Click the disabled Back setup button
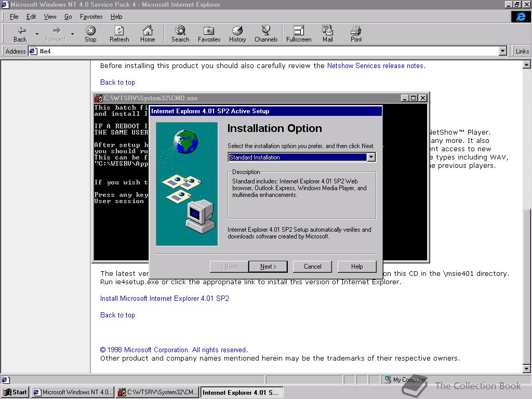Viewport: 532px width, 399px height. [229, 267]
